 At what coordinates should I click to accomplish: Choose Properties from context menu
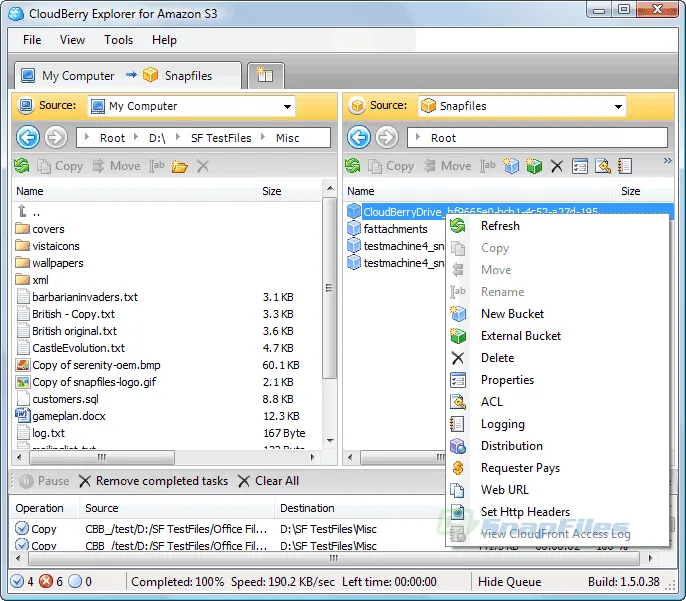(x=557, y=380)
